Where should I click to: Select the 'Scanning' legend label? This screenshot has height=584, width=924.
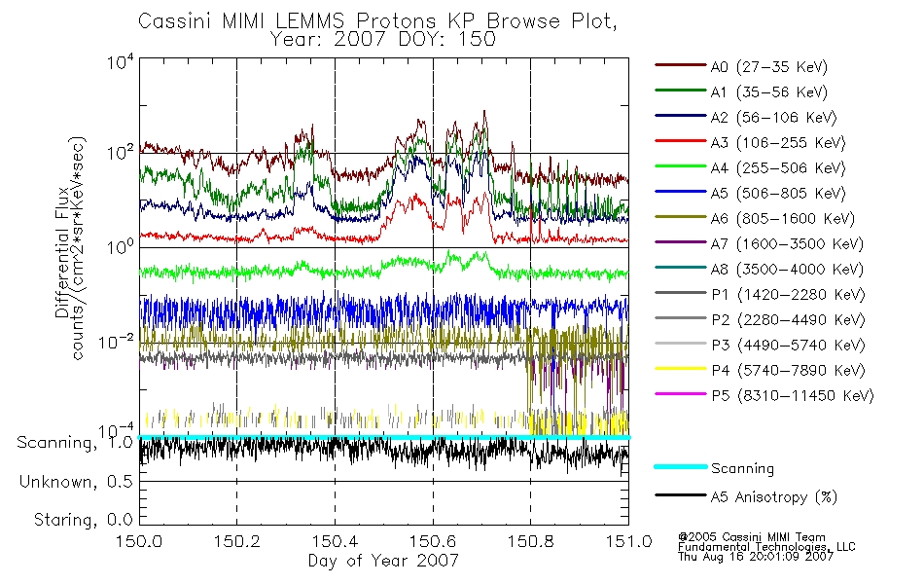[742, 469]
